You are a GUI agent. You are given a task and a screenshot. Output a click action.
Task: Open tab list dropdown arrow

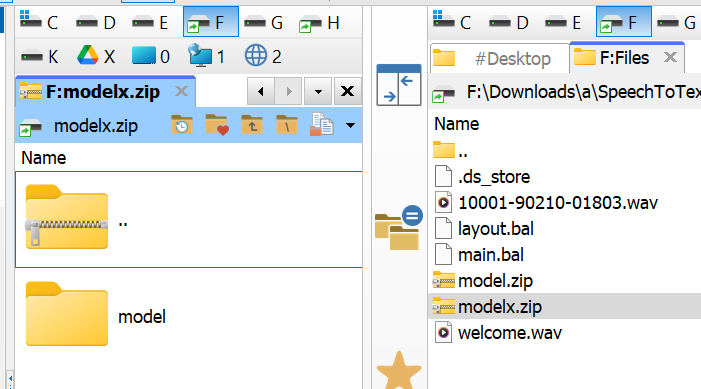coord(318,91)
